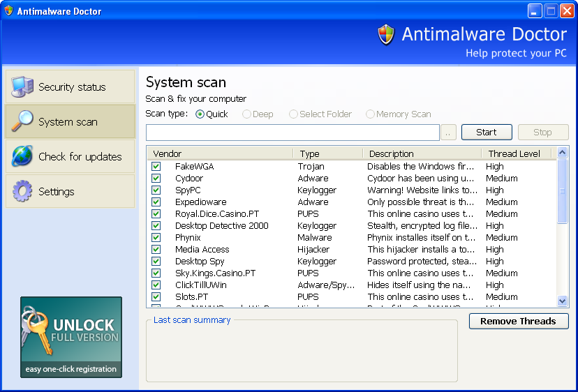Switch to System scan section
Image resolution: width=578 pixels, height=392 pixels.
point(70,121)
